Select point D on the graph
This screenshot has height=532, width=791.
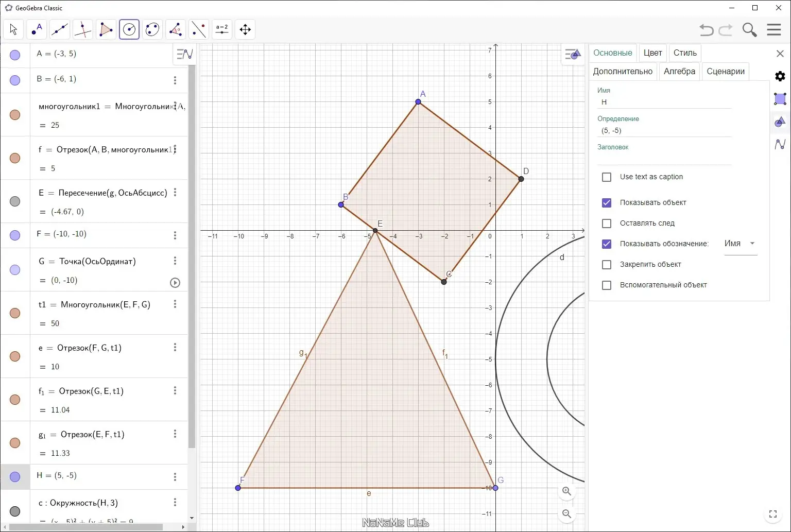click(x=521, y=179)
